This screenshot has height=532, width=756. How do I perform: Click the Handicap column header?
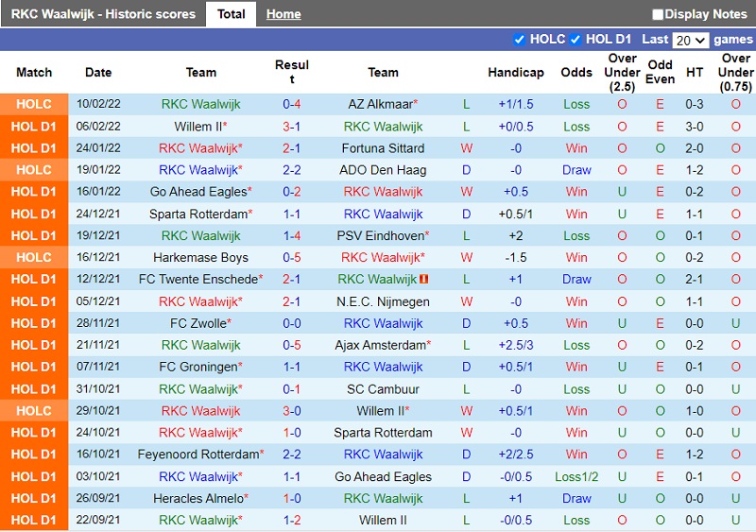[x=516, y=73]
